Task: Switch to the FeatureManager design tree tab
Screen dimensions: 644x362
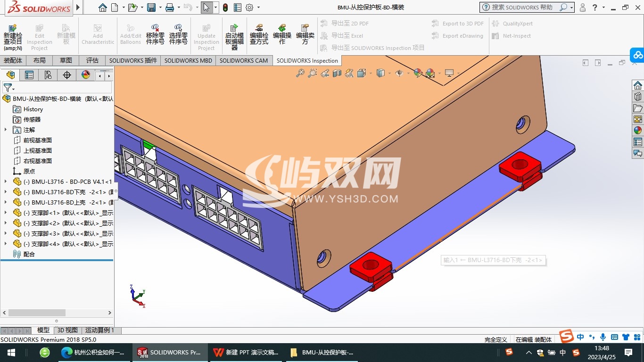Action: pos(10,75)
